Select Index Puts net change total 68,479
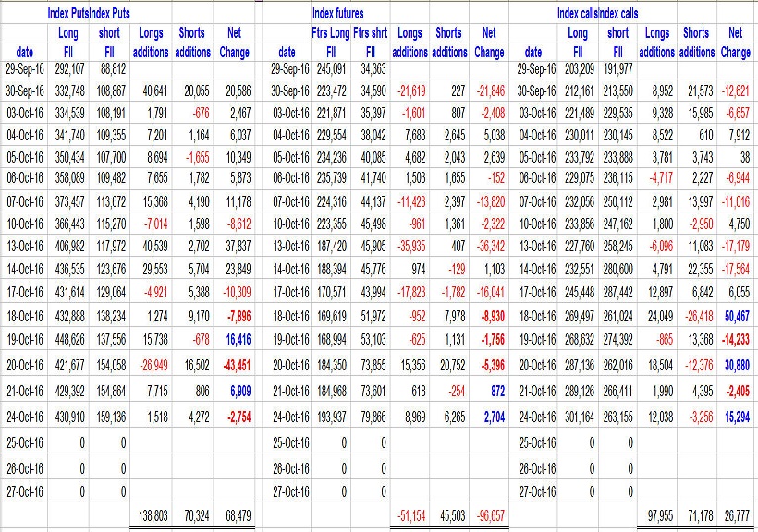 coord(233,516)
